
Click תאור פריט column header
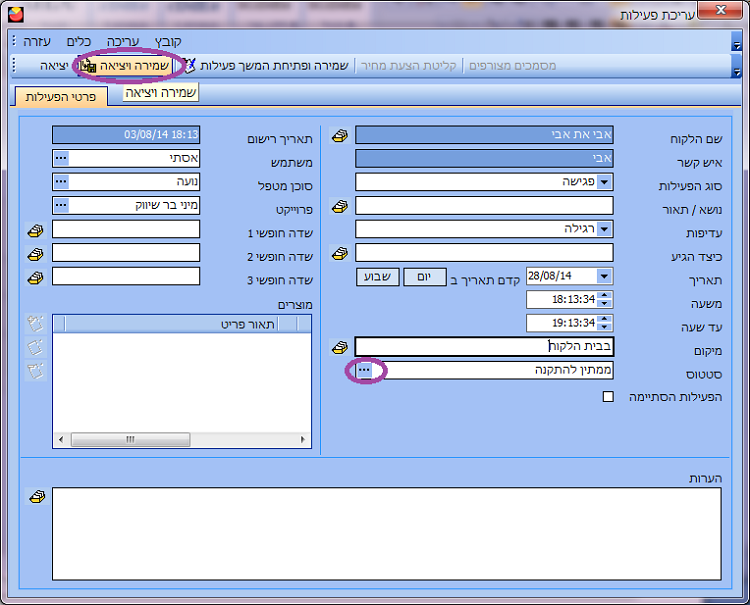pos(172,324)
